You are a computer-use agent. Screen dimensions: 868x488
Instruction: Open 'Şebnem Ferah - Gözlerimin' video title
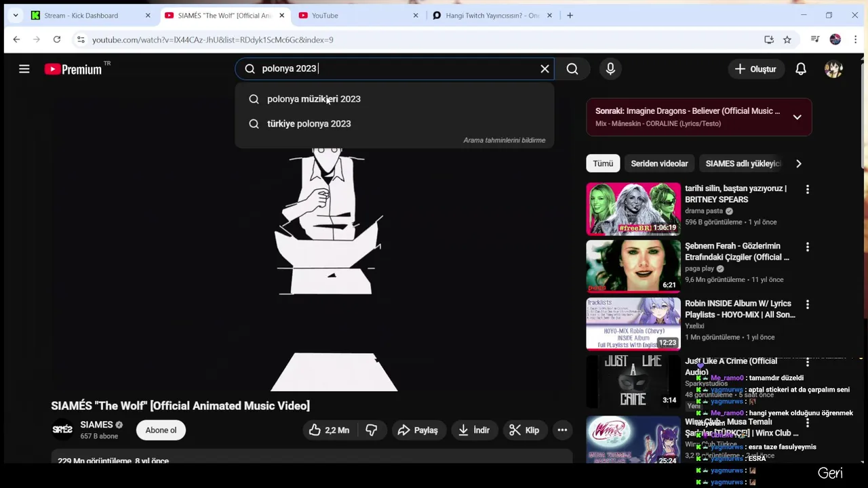pyautogui.click(x=737, y=251)
